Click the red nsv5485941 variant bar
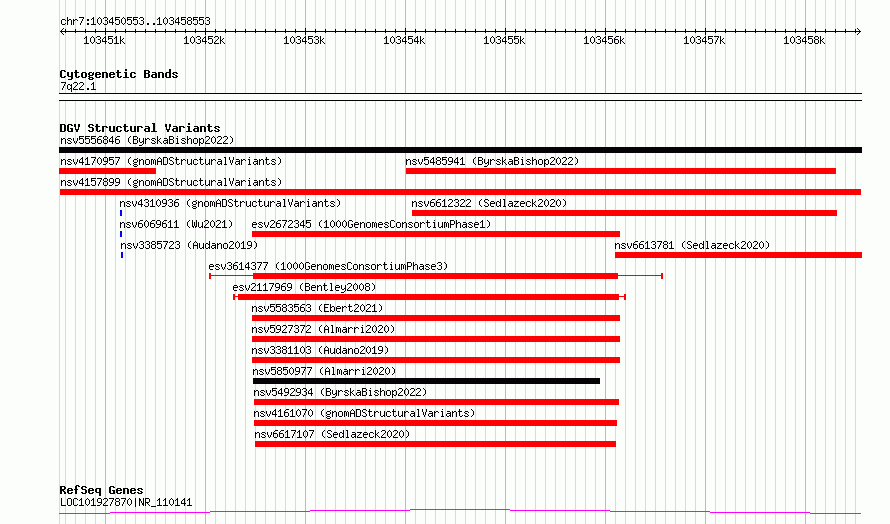Image resolution: width=890 pixels, height=524 pixels. (620, 171)
